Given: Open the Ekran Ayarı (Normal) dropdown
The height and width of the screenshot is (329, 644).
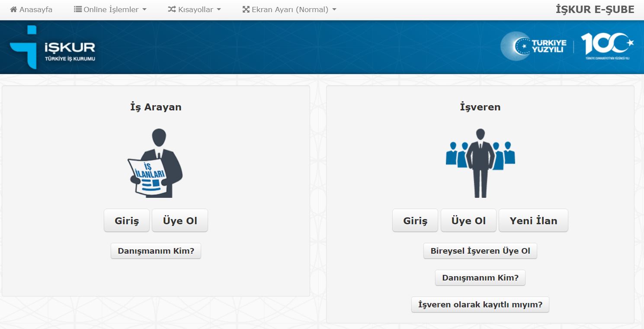Looking at the screenshot, I should (289, 10).
